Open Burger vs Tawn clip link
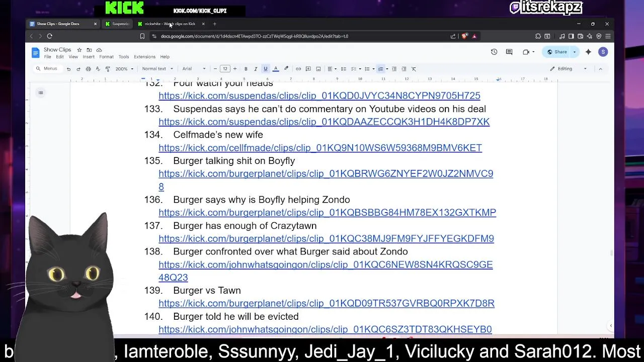Screen dimensions: 644x362 click(x=327, y=303)
